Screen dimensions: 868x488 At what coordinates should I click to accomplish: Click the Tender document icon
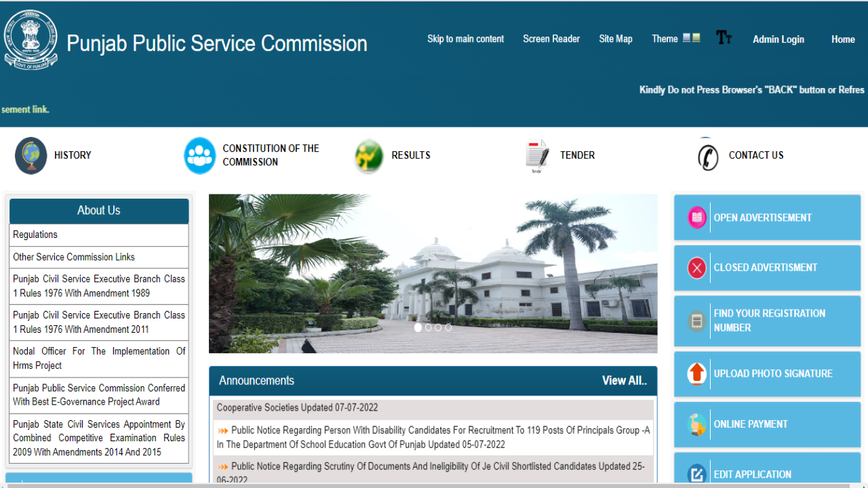point(537,156)
